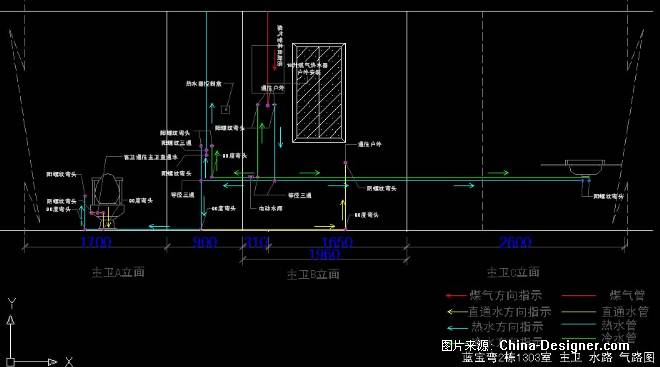The width and height of the screenshot is (660, 367).
Task: Select the 主卫A立面 title text
Action: pos(118,272)
